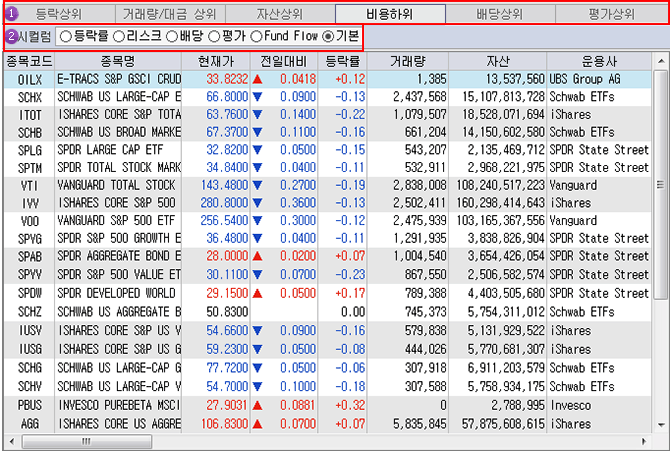The height and width of the screenshot is (451, 670).
Task: Click the vertical scrollbar down arrow
Action: click(661, 425)
